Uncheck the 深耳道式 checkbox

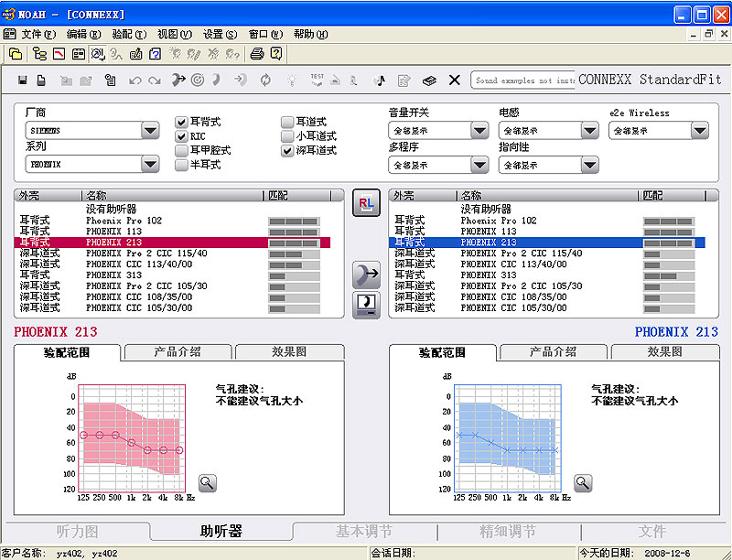287,151
